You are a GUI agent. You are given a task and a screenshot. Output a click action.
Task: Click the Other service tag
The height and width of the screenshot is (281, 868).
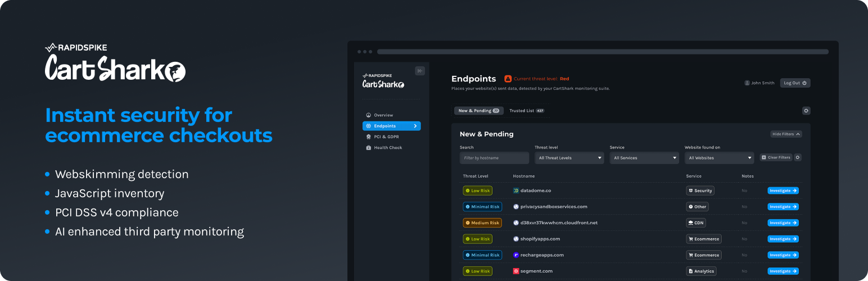[697, 207]
